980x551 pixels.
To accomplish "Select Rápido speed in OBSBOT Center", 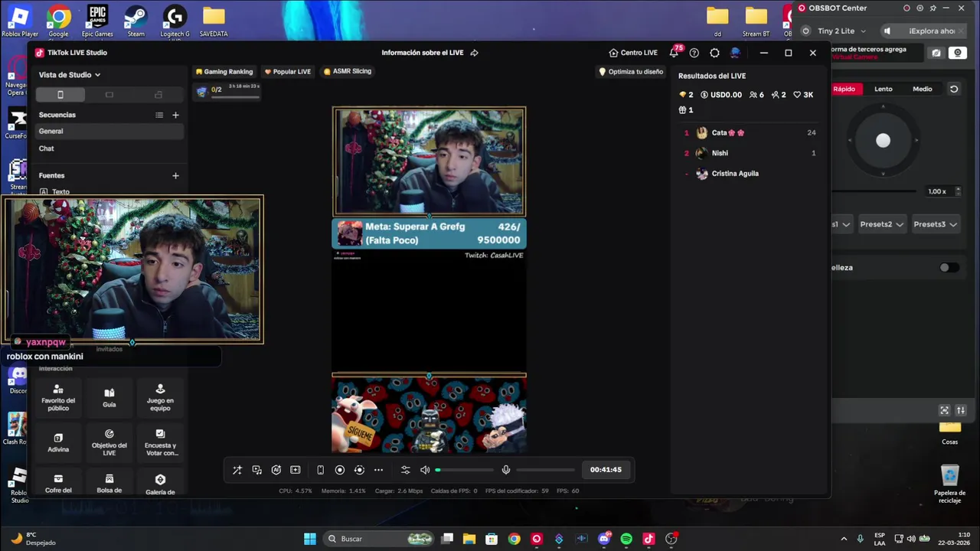I will tap(844, 89).
